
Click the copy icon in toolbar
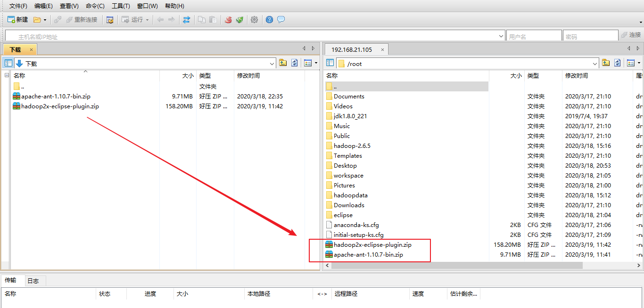click(x=202, y=20)
